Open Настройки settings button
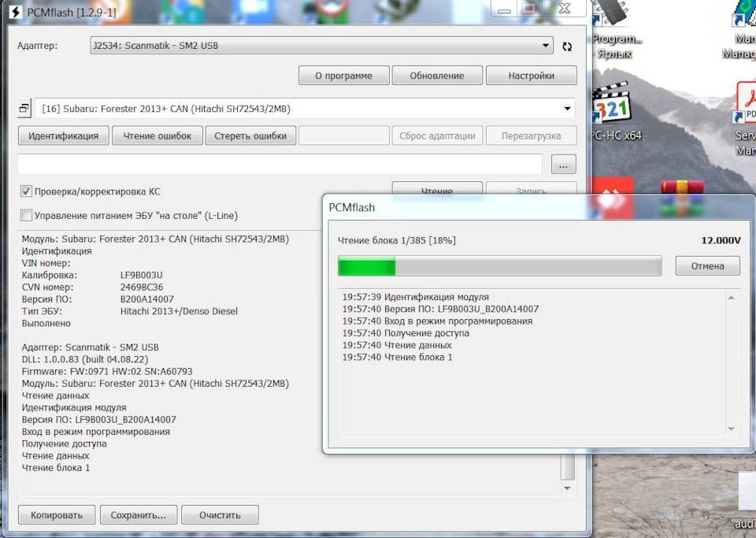 click(x=532, y=76)
